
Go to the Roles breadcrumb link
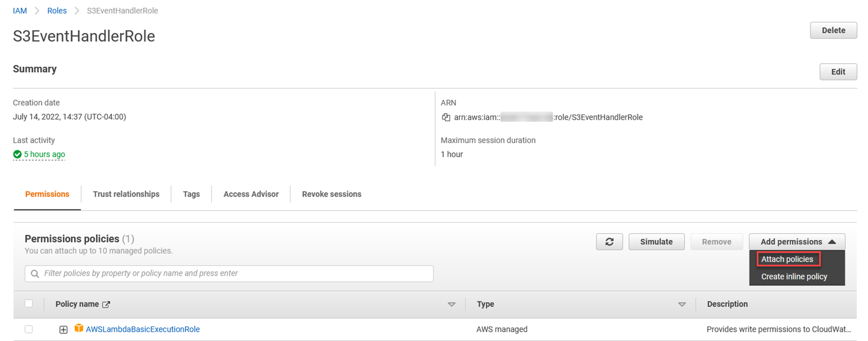pyautogui.click(x=57, y=11)
